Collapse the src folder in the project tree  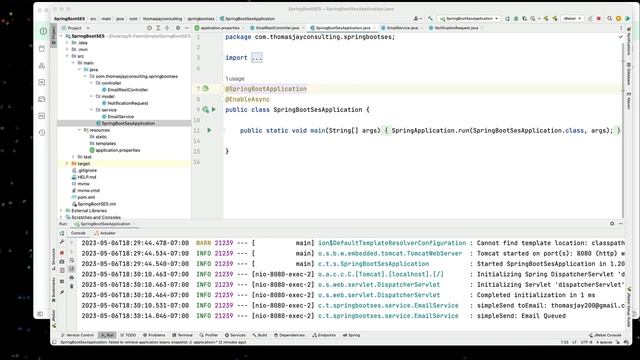coord(68,56)
